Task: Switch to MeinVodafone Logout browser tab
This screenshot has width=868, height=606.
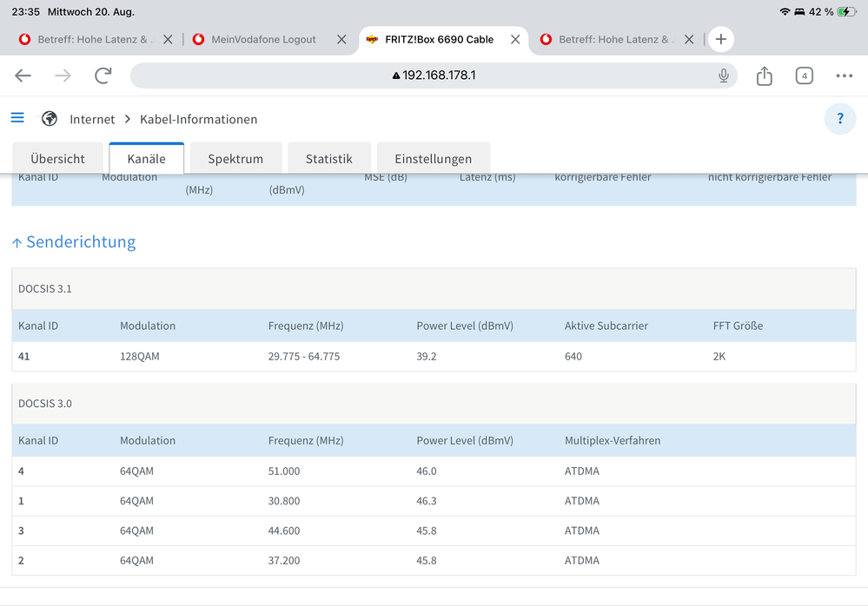Action: [262, 39]
